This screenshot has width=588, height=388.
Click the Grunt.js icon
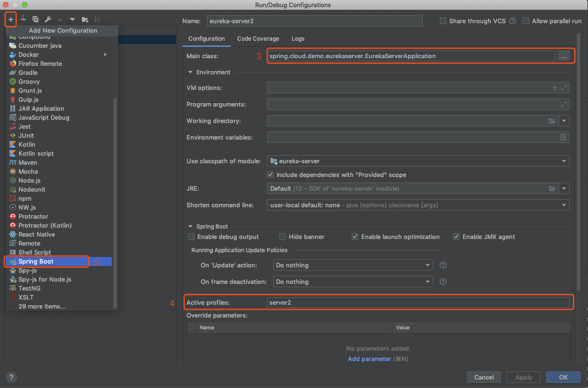[x=13, y=91]
